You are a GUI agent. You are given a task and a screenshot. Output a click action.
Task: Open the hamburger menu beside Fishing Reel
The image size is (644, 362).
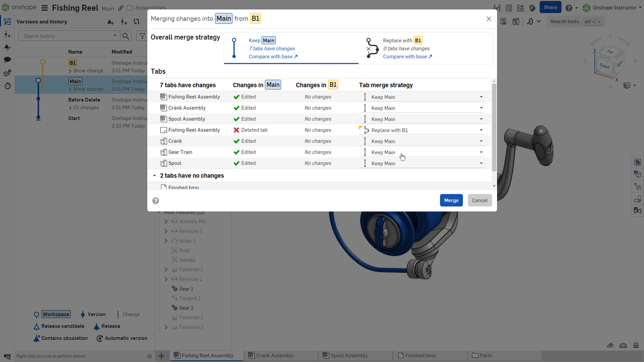[45, 8]
